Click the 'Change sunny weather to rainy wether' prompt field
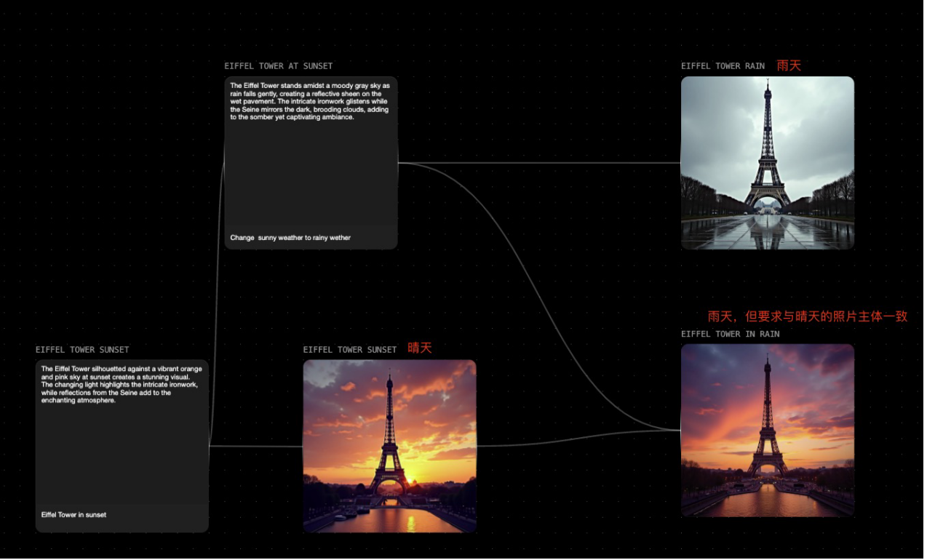Screen dimensions: 927x560 (290, 238)
